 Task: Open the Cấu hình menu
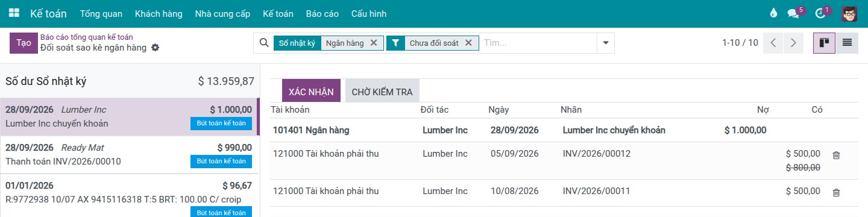tap(369, 13)
